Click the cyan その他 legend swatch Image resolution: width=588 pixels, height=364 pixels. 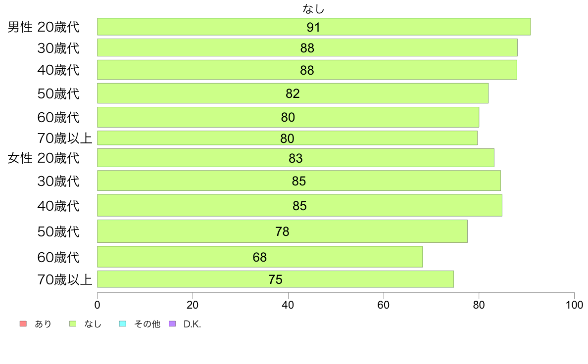click(x=123, y=323)
